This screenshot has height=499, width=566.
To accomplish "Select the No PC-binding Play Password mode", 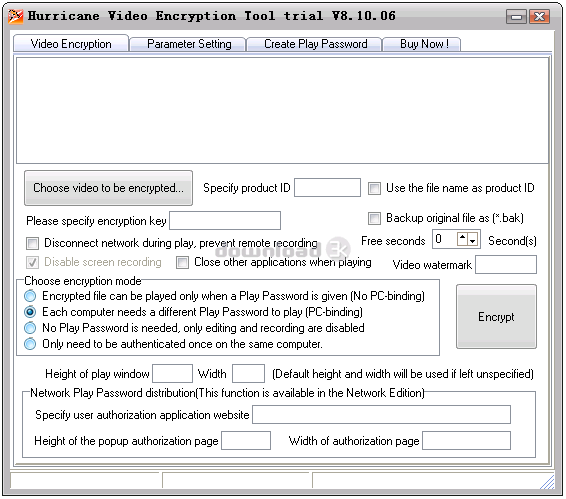I will pos(30,296).
